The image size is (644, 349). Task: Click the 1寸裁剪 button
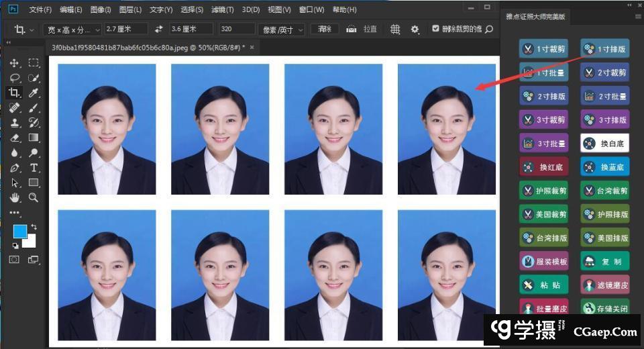544,49
